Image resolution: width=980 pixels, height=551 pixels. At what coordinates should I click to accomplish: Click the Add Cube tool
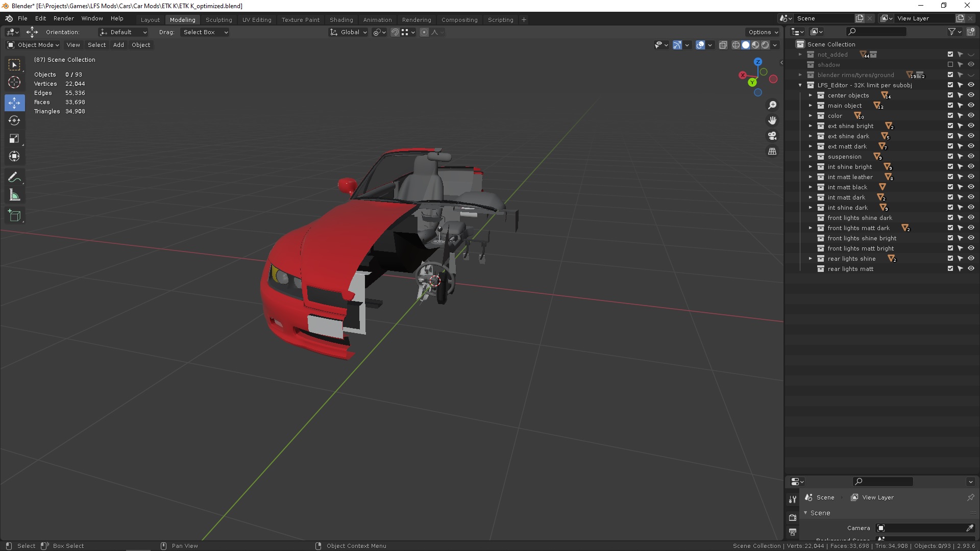click(x=14, y=216)
